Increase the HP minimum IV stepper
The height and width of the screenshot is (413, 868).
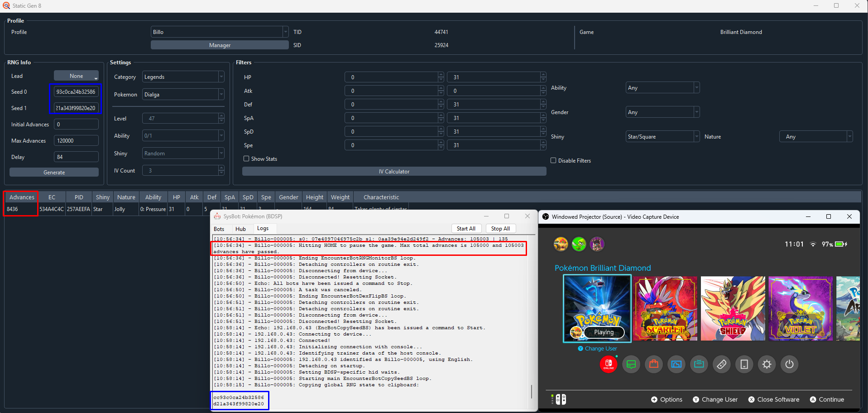(441, 74)
